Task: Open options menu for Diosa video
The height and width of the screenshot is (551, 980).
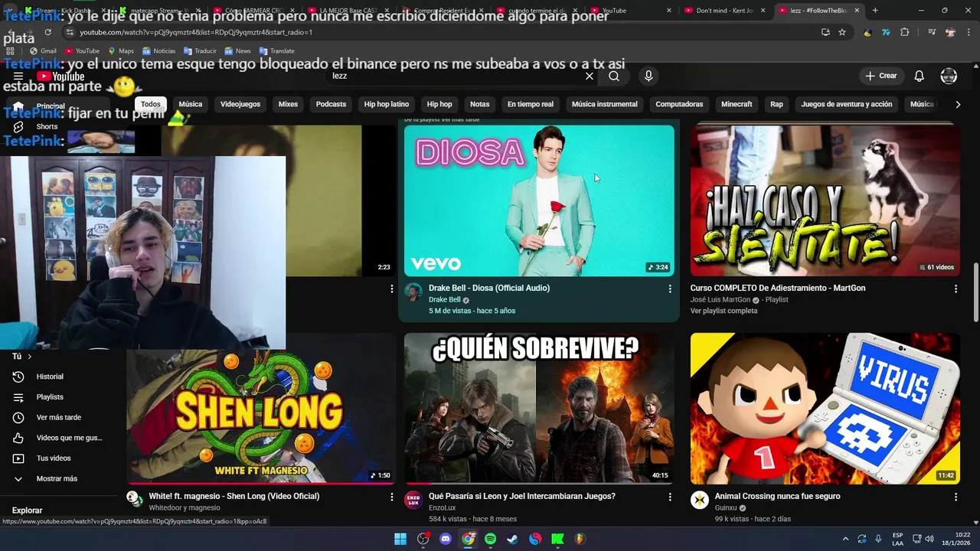Action: coord(670,289)
